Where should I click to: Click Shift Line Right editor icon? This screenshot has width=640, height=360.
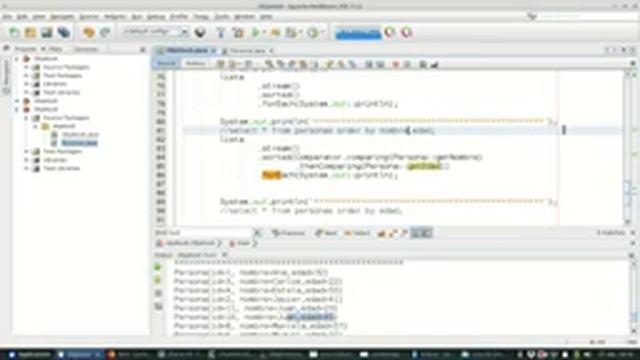[x=380, y=64]
